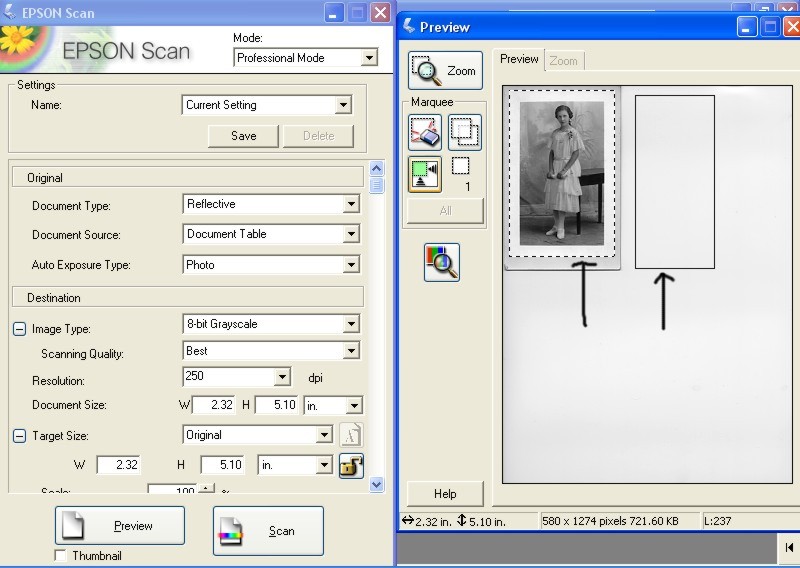The width and height of the screenshot is (800, 568).
Task: Click the Scan button
Action: pyautogui.click(x=268, y=531)
